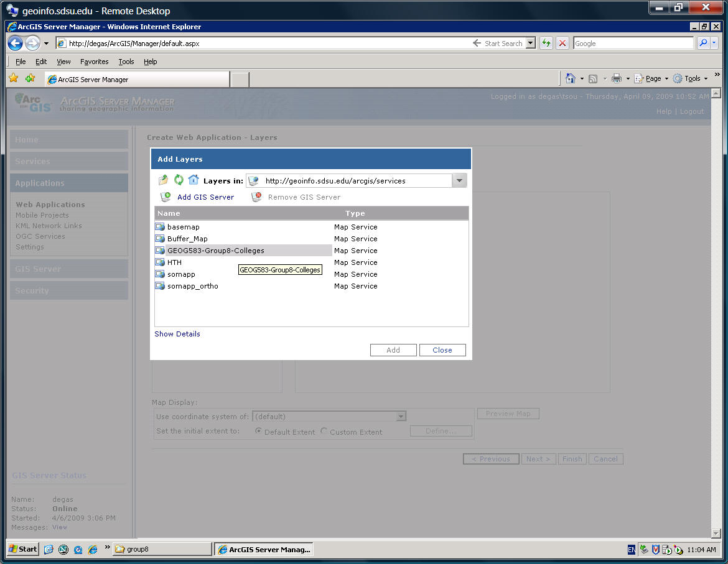Open the new blank tab button
Screen dimensions: 728x564
[240, 80]
